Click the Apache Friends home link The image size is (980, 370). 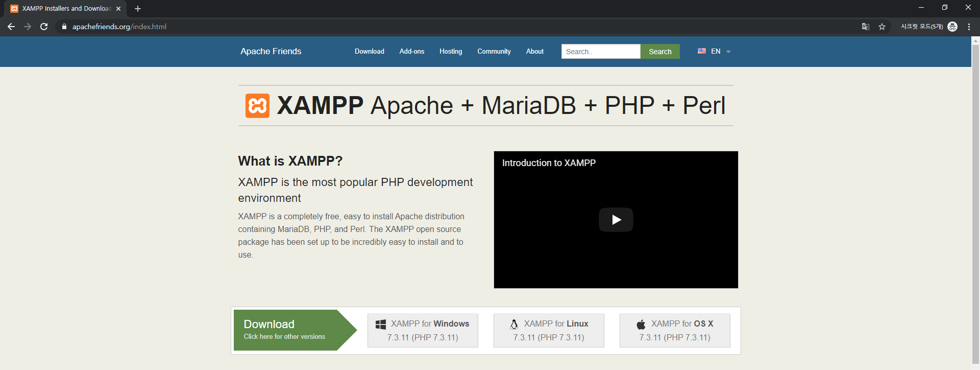tap(271, 51)
